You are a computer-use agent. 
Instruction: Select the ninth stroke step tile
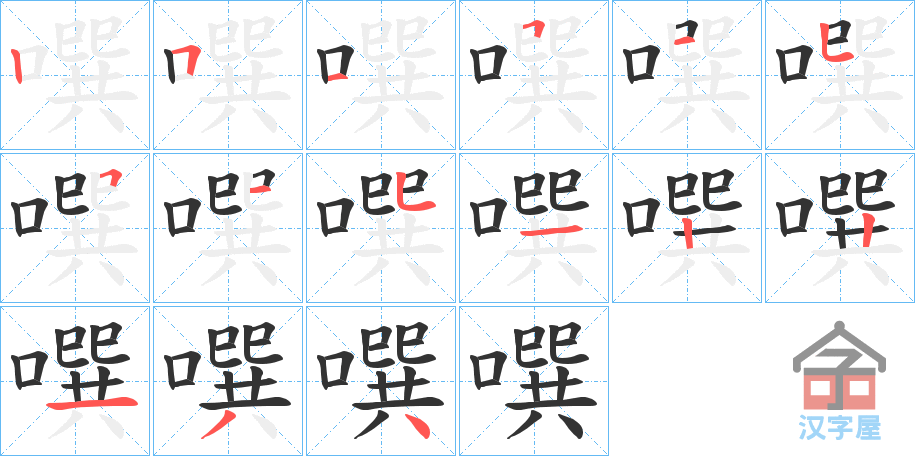pos(380,228)
